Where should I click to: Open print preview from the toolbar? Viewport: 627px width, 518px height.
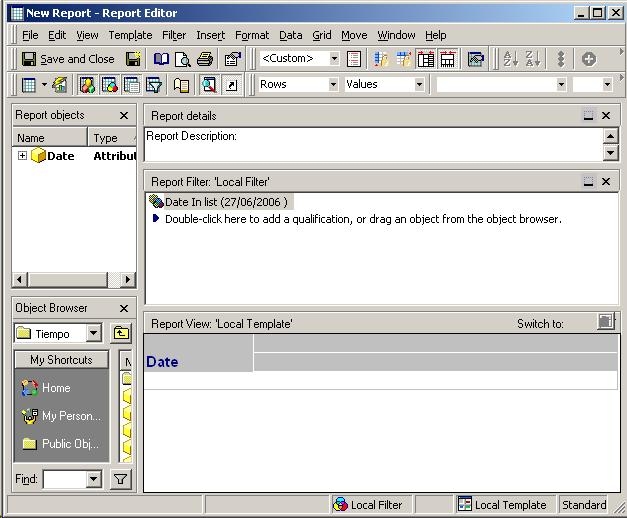pos(183,59)
